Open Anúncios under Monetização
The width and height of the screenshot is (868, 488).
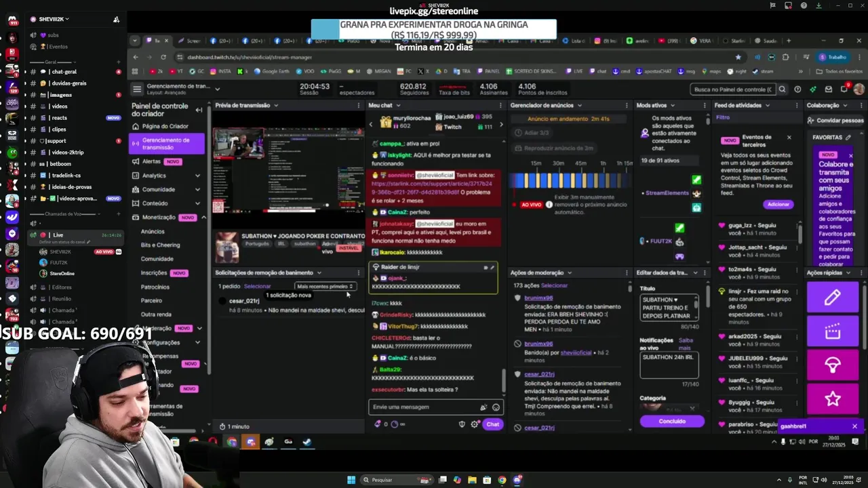[x=153, y=231]
